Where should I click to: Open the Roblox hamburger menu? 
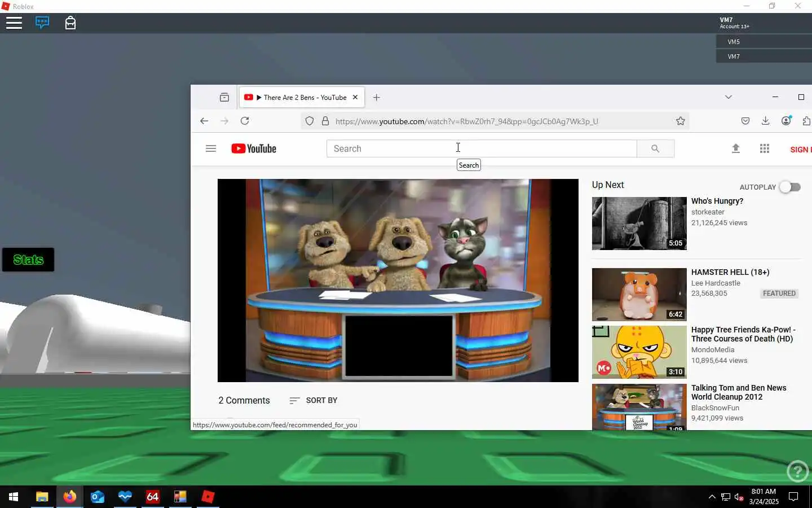click(x=14, y=23)
